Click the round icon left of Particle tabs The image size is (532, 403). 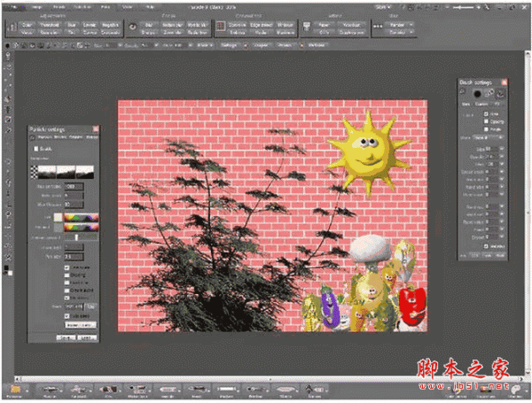(33, 137)
